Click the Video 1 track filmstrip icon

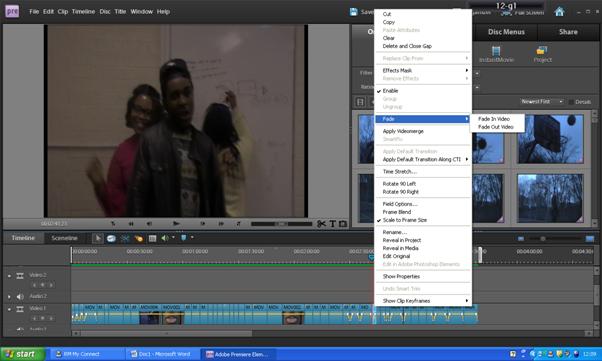(x=20, y=309)
